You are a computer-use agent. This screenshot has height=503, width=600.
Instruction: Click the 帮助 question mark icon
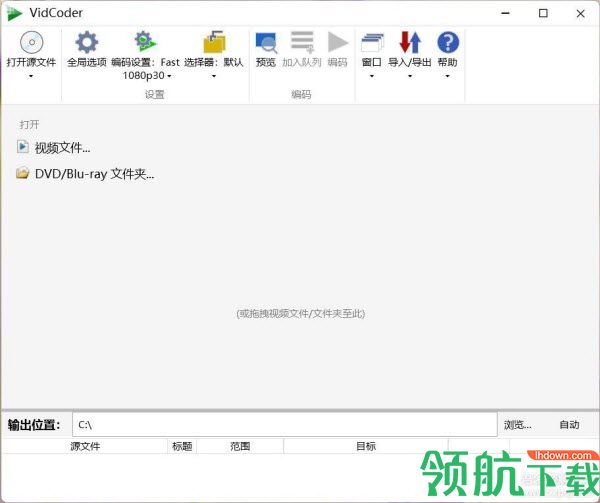(448, 42)
